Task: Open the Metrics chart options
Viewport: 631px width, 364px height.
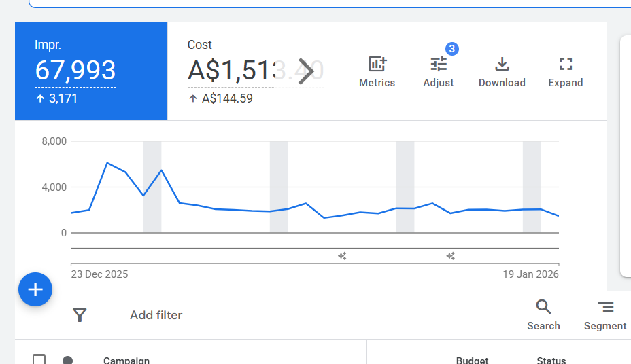Action: [377, 71]
